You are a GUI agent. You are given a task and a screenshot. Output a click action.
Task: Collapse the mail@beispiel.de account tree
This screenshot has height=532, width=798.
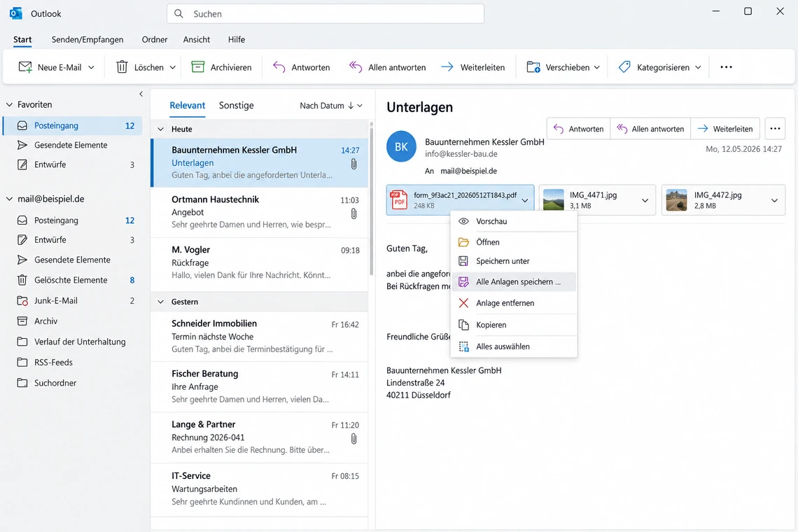coord(9,199)
